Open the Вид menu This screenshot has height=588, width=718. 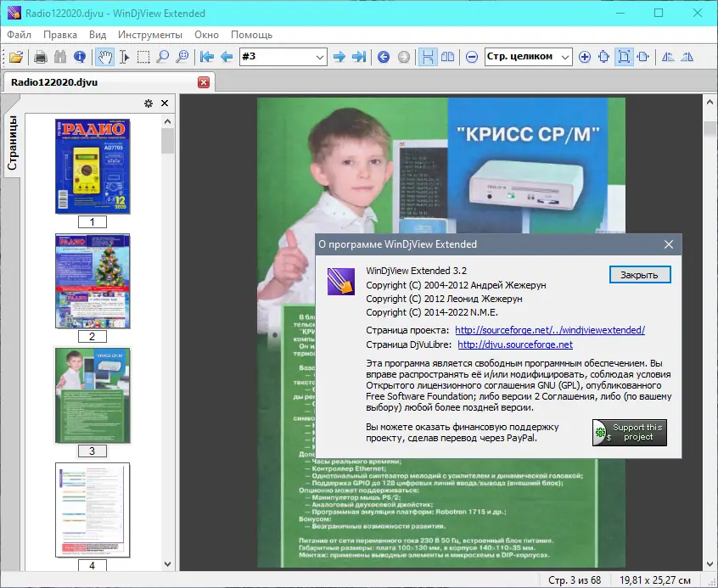98,35
